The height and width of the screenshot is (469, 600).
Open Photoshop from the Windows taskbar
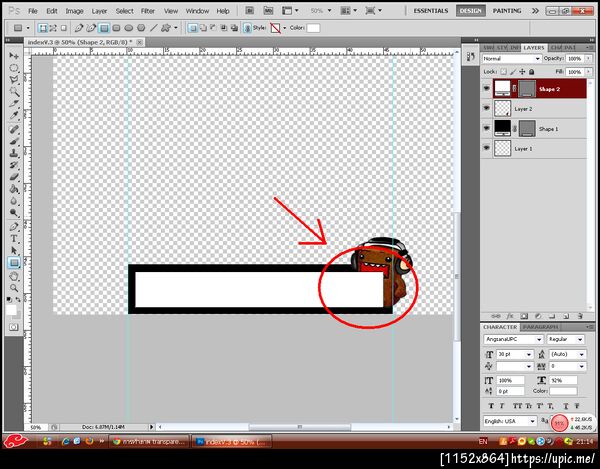[231, 442]
